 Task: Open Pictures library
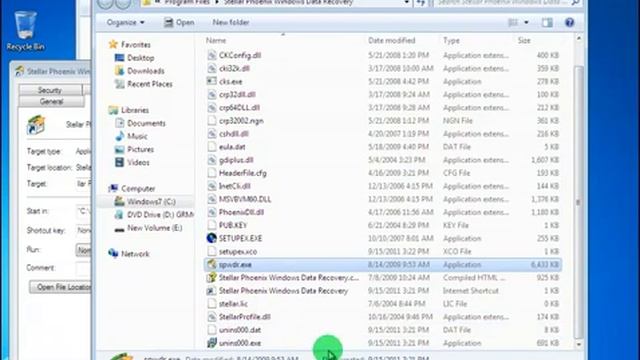[140, 149]
